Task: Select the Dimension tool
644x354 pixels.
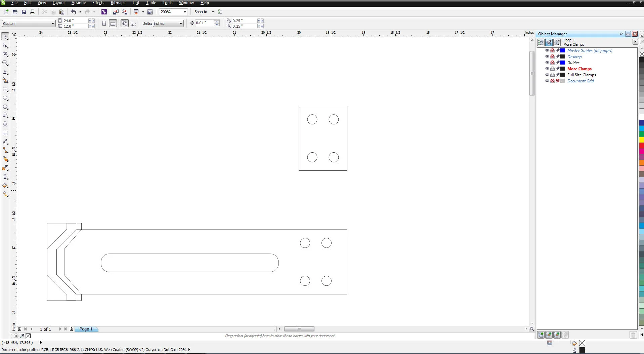Action: pos(5,142)
